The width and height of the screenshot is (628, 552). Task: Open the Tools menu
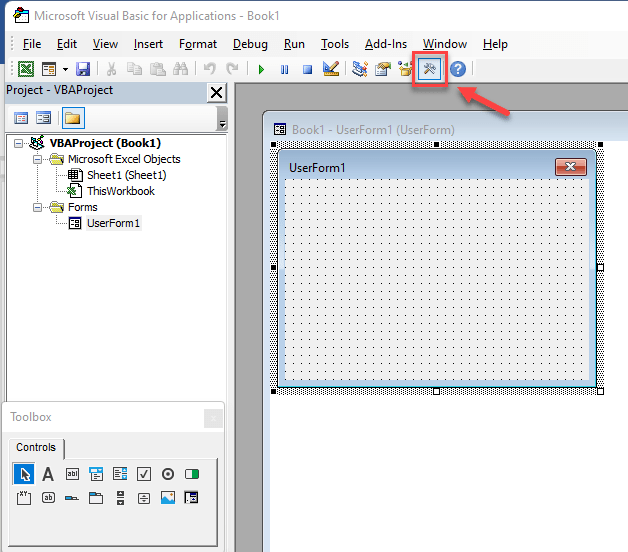click(335, 44)
